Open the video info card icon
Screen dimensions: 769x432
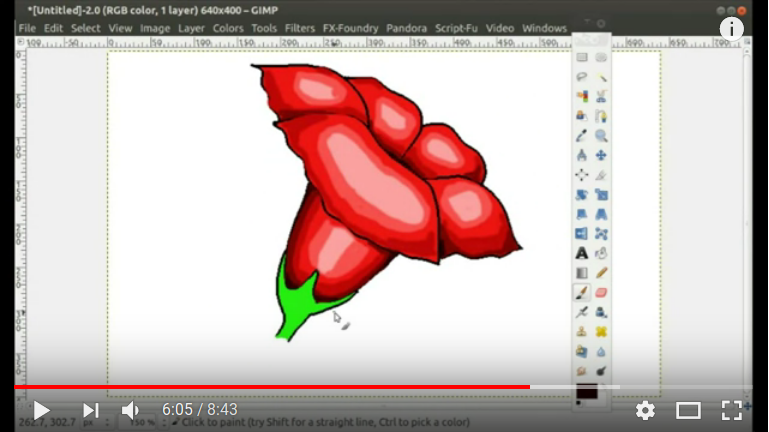pos(732,28)
